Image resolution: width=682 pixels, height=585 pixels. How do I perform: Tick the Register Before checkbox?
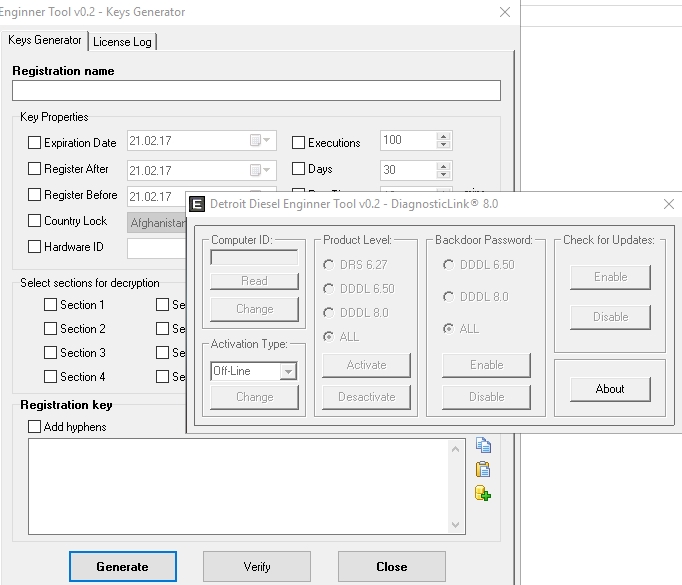[34, 194]
